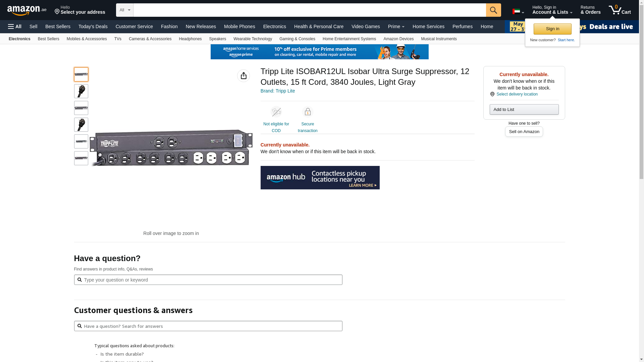The image size is (644, 362).
Task: Follow the Brand: Tripp Lite link
Action: (277, 91)
